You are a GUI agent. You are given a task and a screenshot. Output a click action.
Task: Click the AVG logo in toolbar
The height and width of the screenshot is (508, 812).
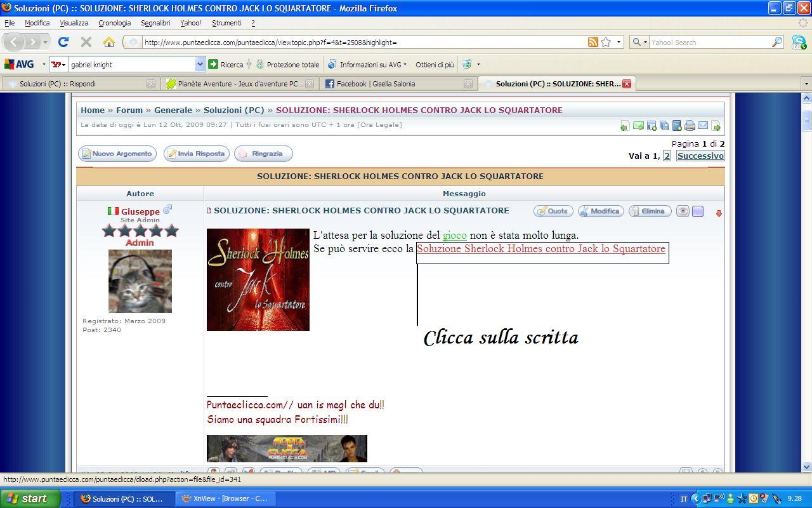20,64
